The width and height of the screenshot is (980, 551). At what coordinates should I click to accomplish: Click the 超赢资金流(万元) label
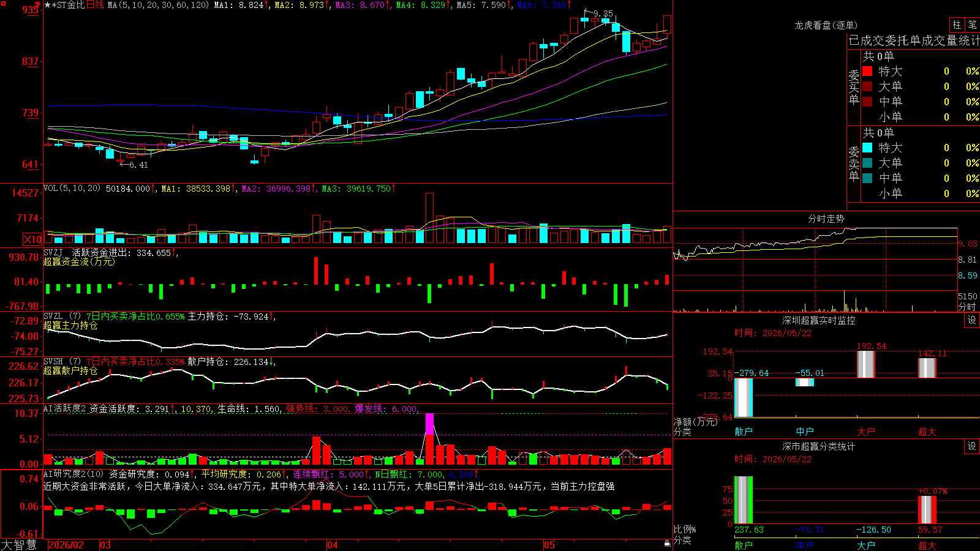point(79,261)
